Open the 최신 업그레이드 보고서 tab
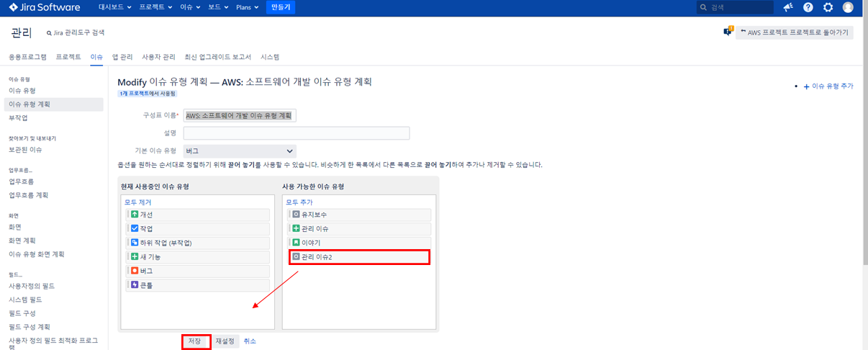 (x=218, y=56)
